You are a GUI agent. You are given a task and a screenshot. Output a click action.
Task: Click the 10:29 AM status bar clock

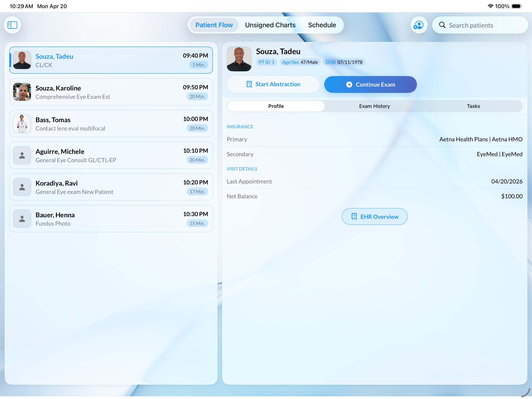click(x=21, y=6)
